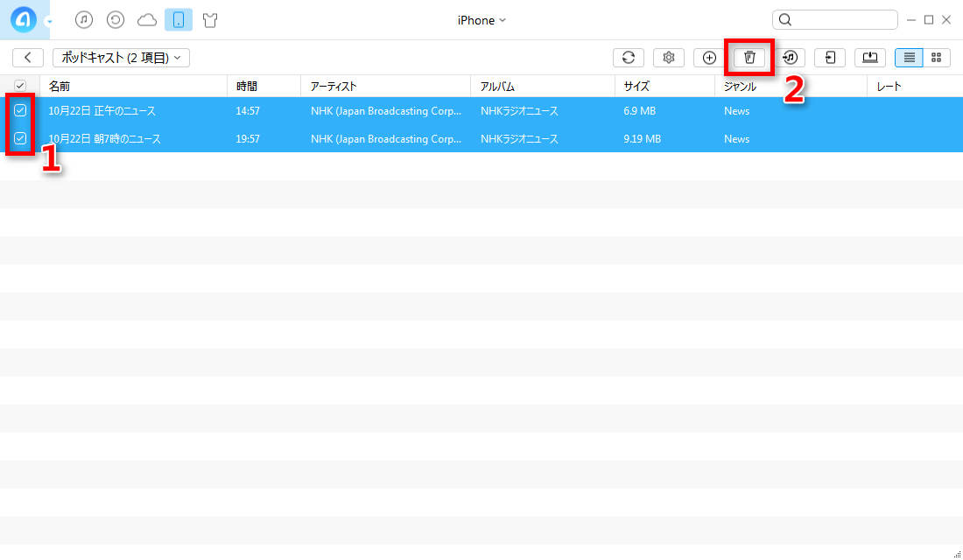963x560 pixels.
Task: Sort by 時間 column header
Action: point(264,86)
